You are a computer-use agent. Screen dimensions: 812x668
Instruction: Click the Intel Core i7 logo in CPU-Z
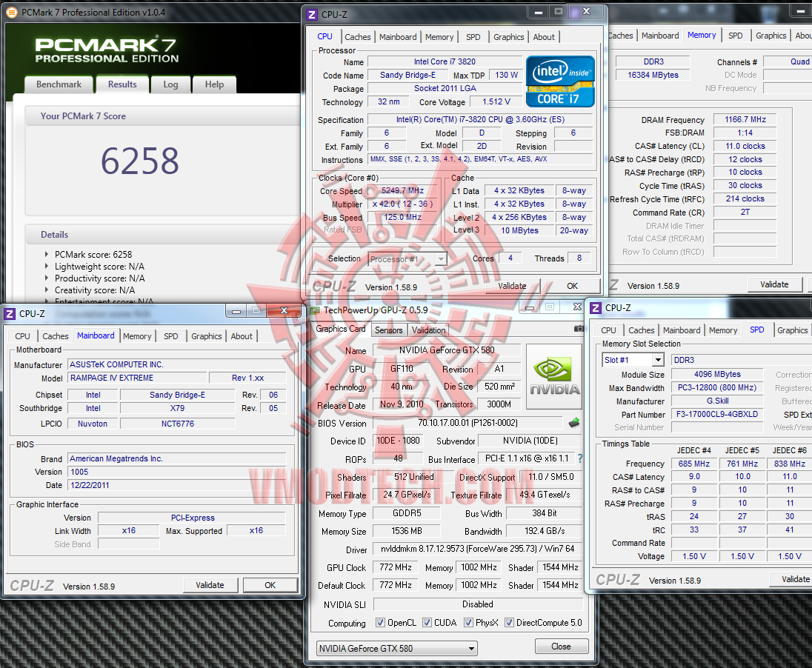pyautogui.click(x=560, y=81)
